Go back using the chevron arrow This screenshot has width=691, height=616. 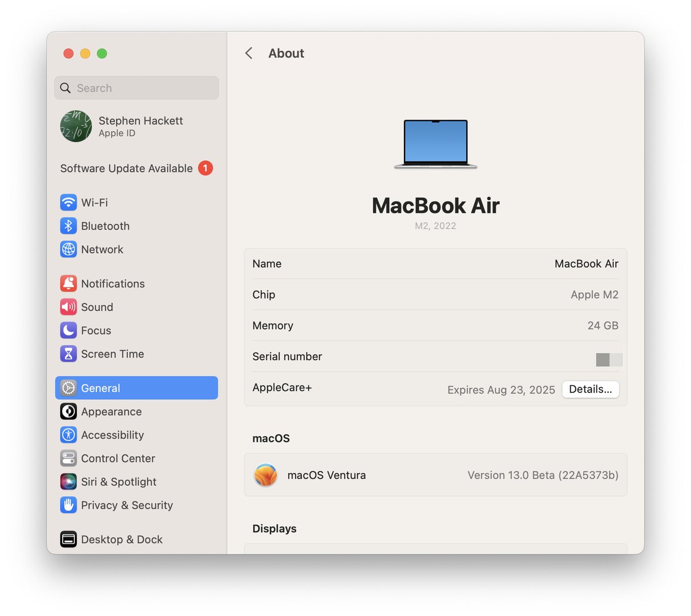pos(249,53)
